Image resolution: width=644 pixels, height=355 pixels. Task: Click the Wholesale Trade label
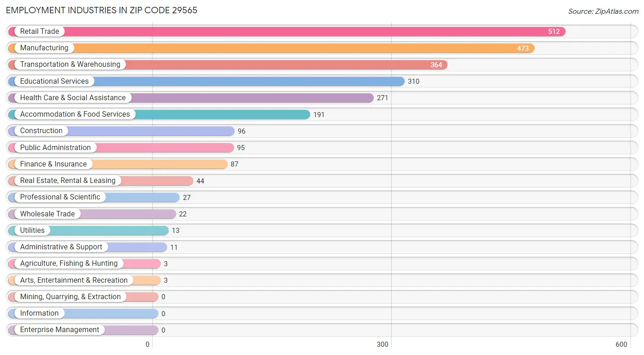point(48,214)
